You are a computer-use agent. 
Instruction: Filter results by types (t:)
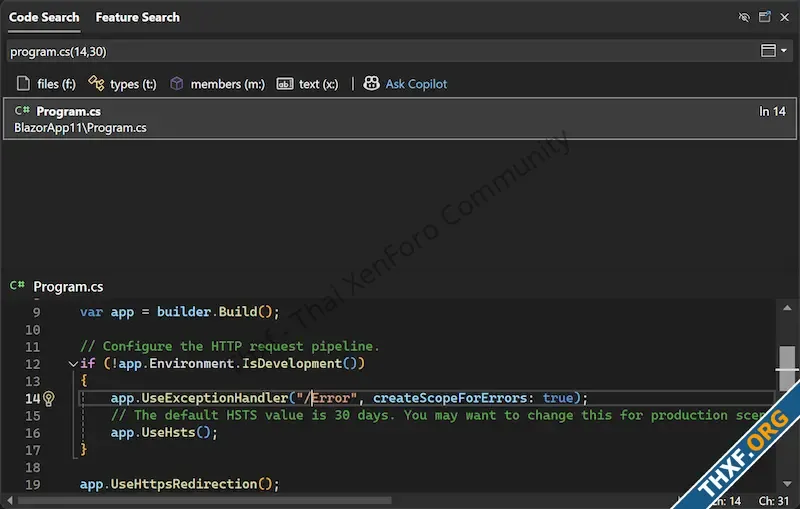pyautogui.click(x=122, y=84)
